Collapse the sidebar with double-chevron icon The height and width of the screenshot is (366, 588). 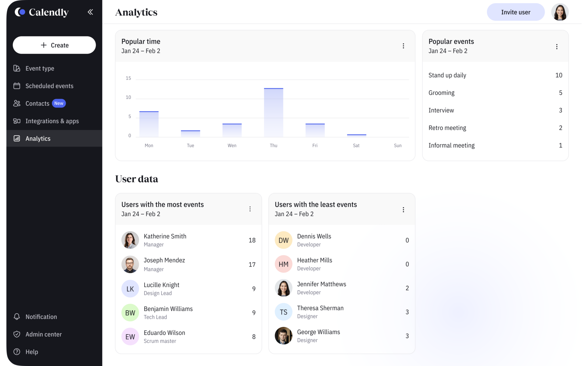click(90, 12)
